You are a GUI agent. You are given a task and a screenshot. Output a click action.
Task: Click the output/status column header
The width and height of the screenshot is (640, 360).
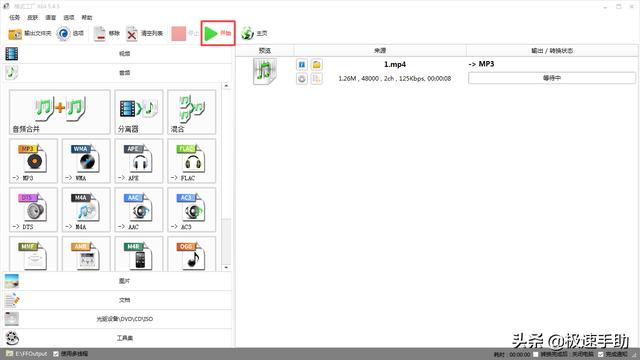coord(552,51)
